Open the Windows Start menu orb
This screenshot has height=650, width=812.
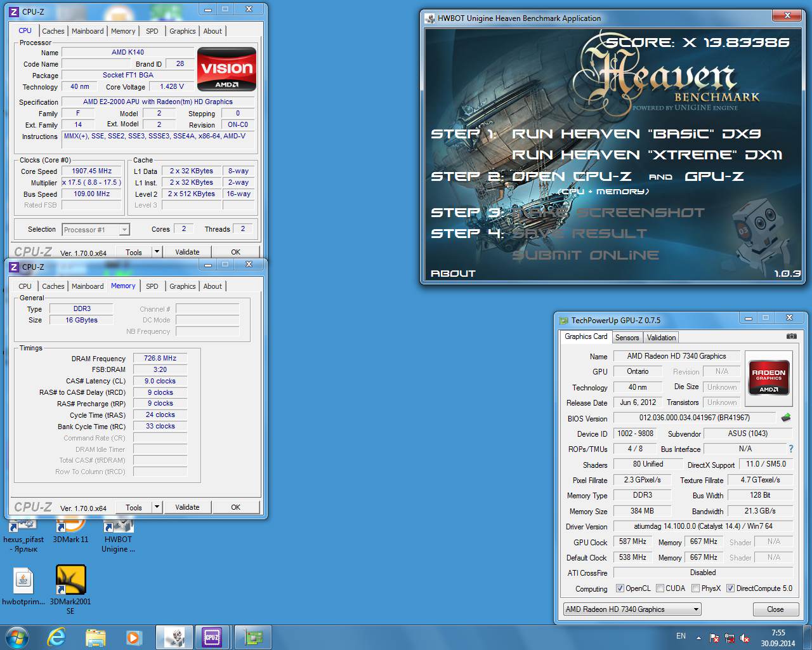coord(16,637)
